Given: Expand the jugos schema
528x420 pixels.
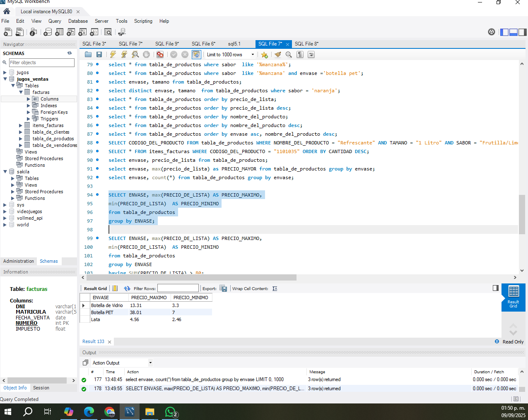Looking at the screenshot, I should tap(5, 72).
